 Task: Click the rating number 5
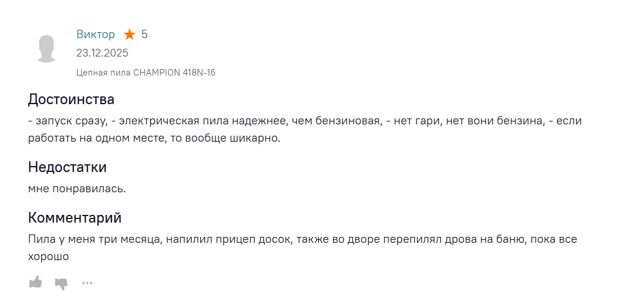click(x=144, y=34)
